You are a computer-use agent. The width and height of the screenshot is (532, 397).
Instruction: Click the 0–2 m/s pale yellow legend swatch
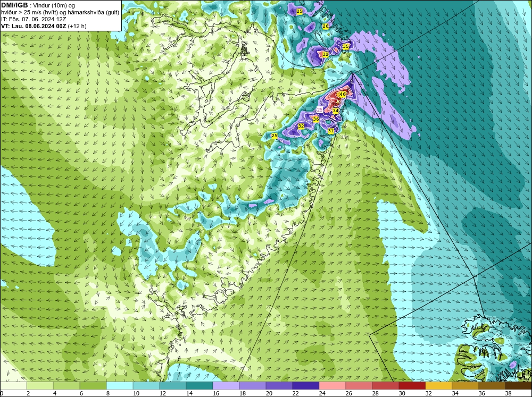click(x=13, y=385)
